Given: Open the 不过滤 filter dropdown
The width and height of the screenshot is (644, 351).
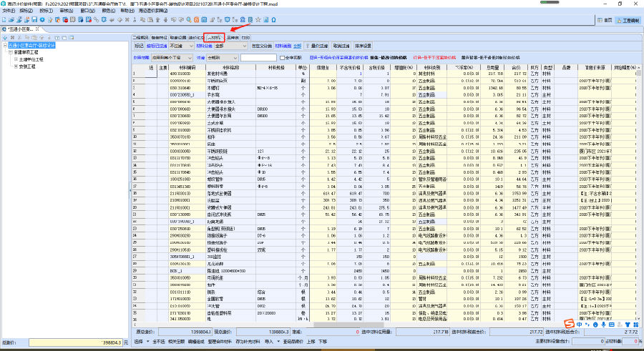Looking at the screenshot, I should tap(181, 46).
